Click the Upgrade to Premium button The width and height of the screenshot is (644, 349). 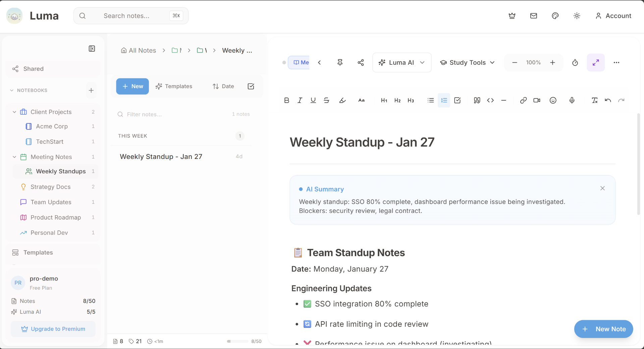pyautogui.click(x=53, y=329)
